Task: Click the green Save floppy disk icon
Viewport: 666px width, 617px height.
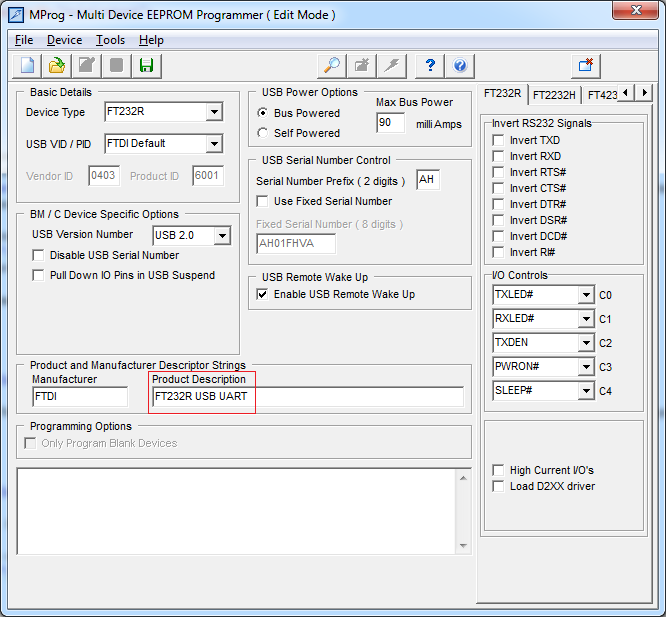Action: [x=147, y=65]
